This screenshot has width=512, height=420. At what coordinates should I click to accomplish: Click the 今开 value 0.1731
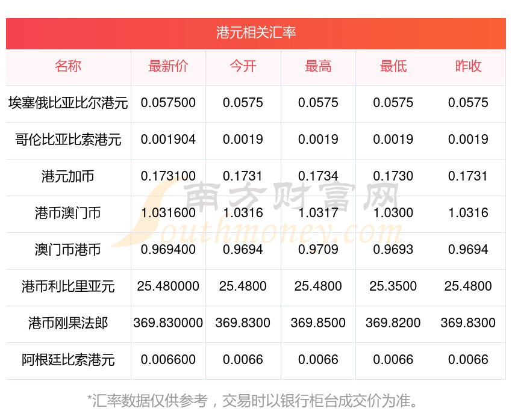pyautogui.click(x=243, y=176)
